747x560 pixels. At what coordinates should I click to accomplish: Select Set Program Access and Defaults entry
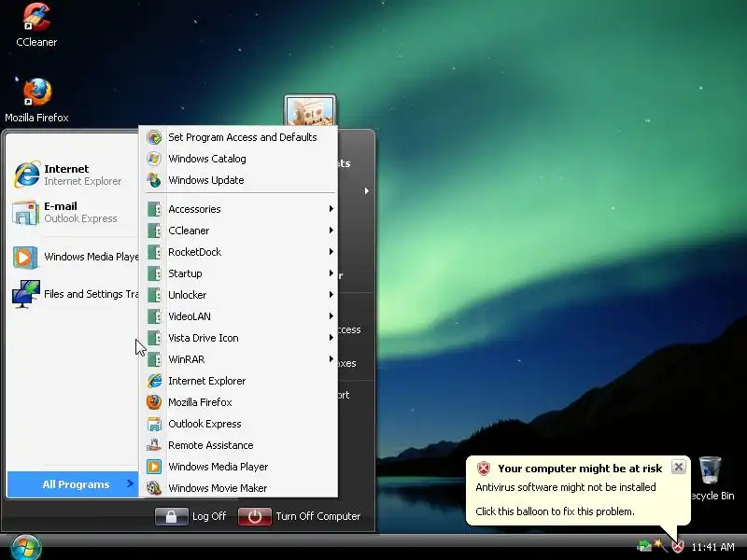(x=240, y=137)
